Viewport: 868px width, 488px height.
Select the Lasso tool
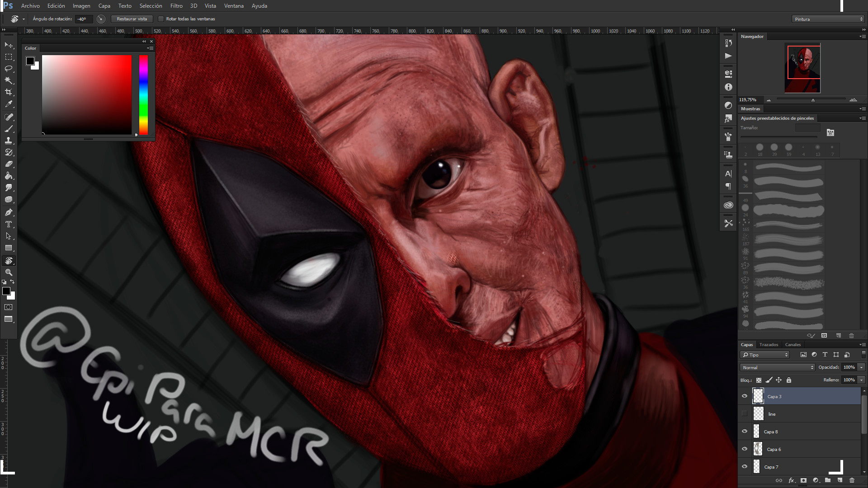[9, 69]
